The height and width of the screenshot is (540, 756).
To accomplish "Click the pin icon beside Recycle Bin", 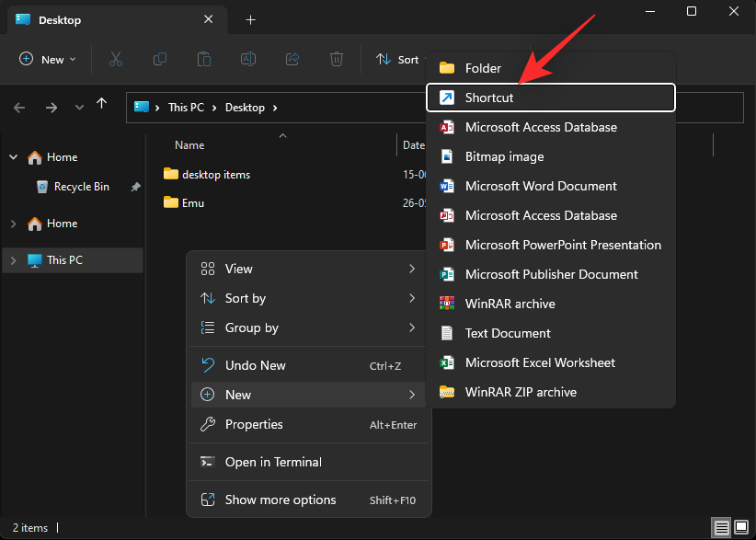I will click(x=135, y=186).
